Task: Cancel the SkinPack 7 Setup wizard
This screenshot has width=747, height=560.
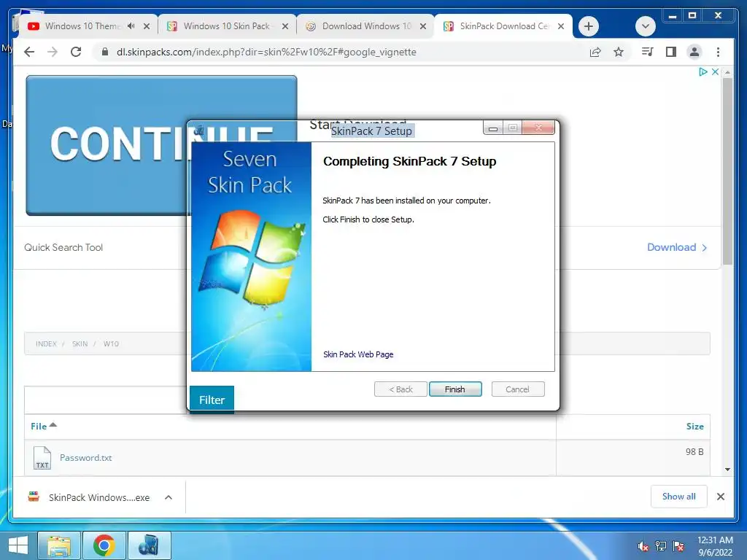Action: 517,389
